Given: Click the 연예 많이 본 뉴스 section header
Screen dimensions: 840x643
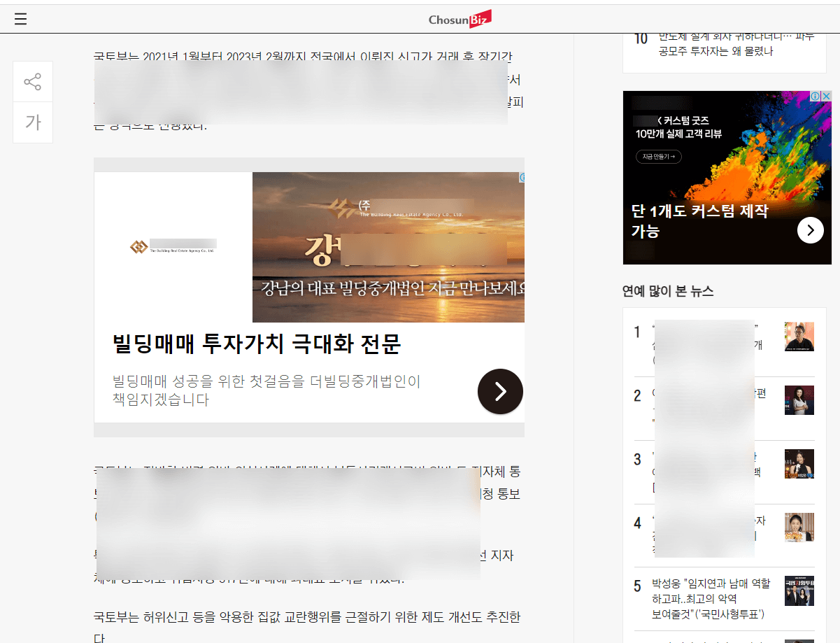Looking at the screenshot, I should 667,291.
